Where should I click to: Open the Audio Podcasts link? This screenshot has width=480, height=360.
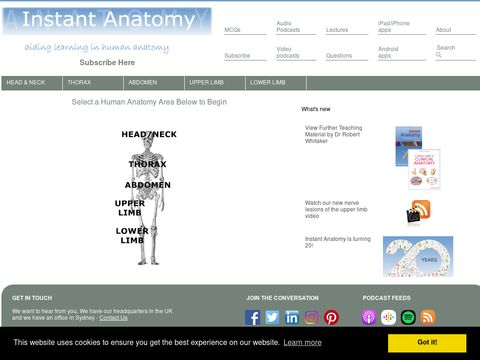click(288, 26)
